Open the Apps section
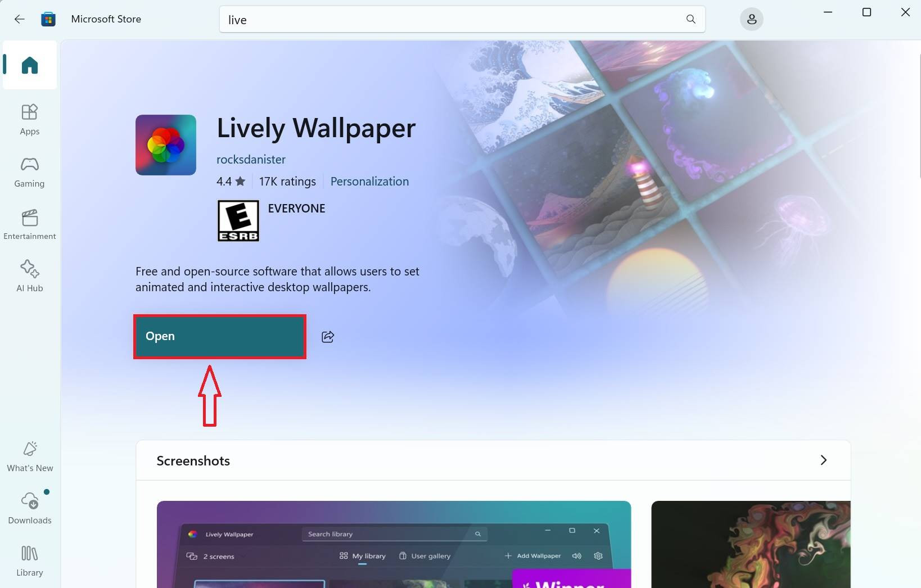921x588 pixels. (30, 120)
